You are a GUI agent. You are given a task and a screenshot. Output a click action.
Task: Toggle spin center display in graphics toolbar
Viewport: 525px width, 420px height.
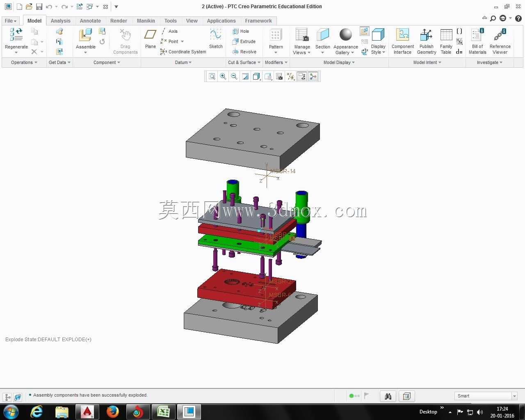[x=313, y=76]
